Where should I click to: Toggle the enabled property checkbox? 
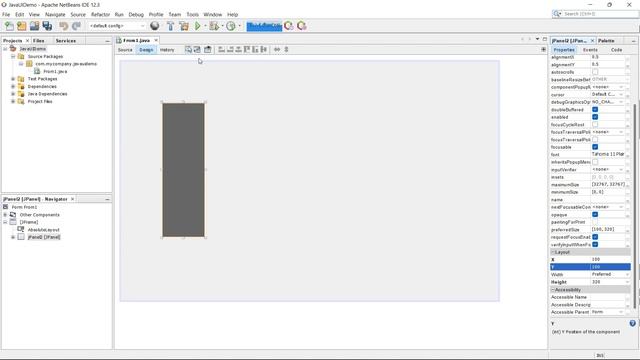pyautogui.click(x=595, y=117)
